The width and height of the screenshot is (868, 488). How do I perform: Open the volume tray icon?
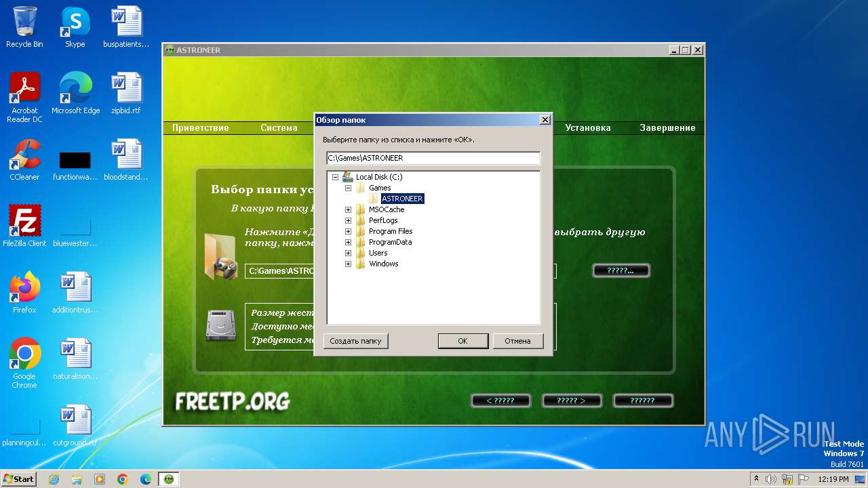772,479
